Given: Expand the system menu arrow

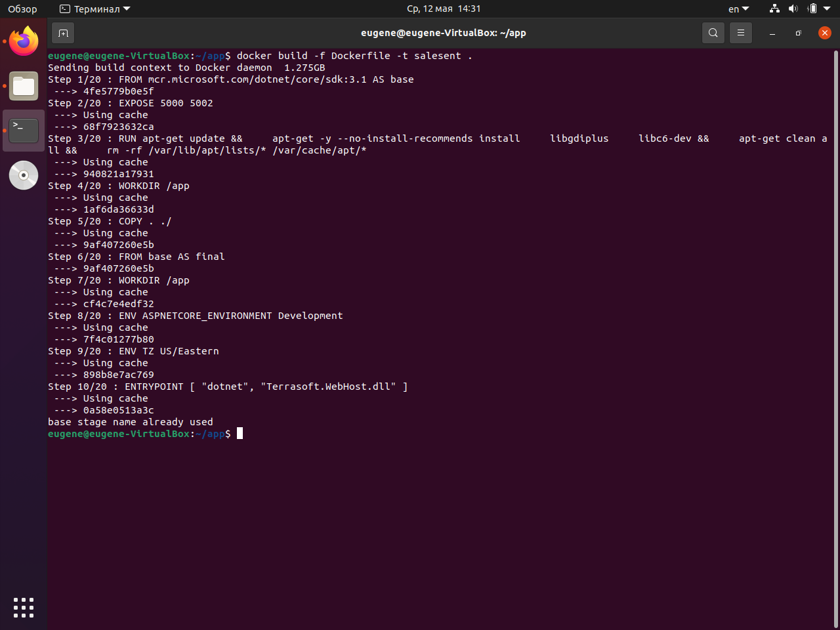Looking at the screenshot, I should pyautogui.click(x=827, y=9).
